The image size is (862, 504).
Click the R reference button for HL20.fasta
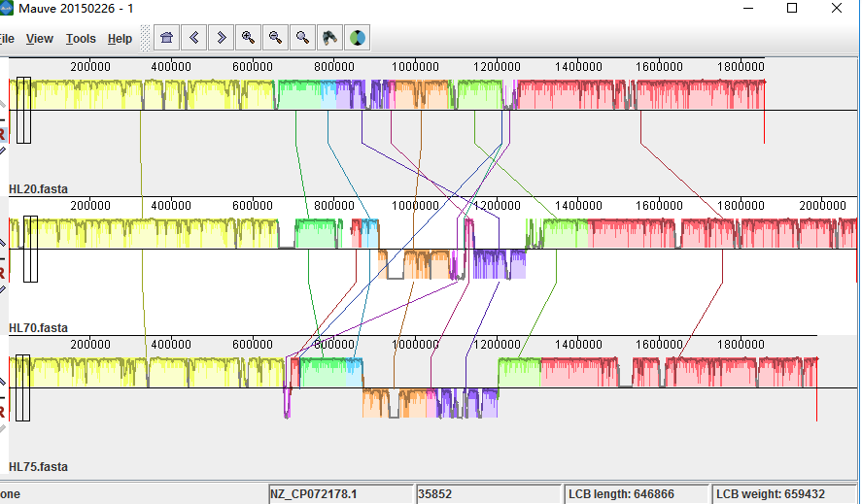point(3,134)
